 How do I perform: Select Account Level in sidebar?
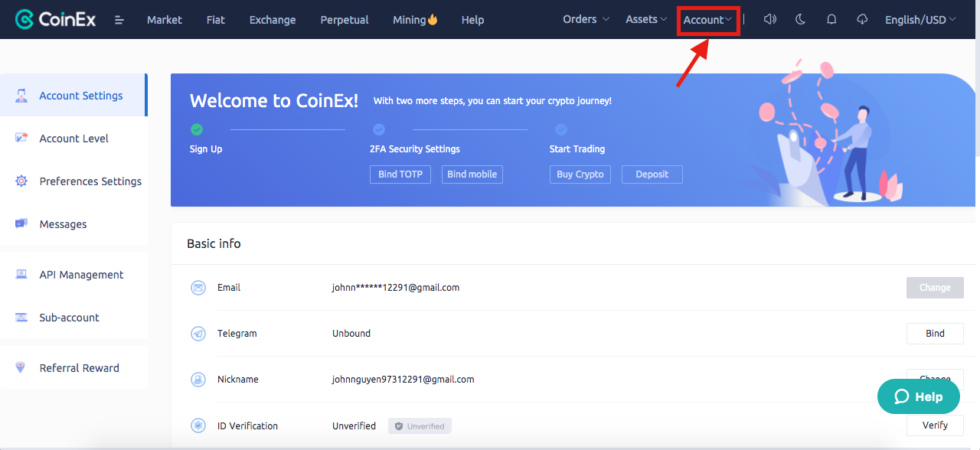(x=73, y=138)
